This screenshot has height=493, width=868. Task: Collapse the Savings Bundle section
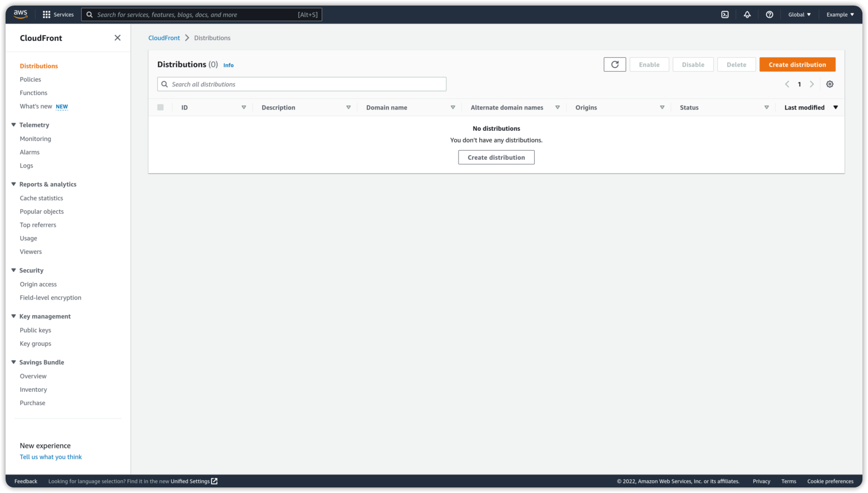coord(14,362)
